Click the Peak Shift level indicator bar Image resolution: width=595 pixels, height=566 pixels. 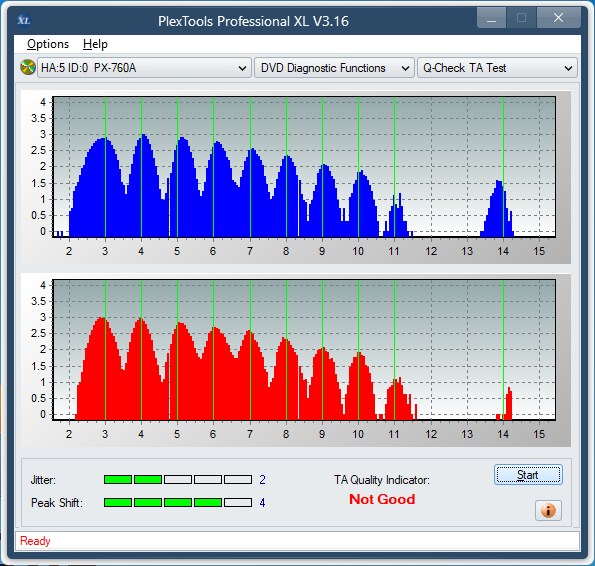click(178, 503)
